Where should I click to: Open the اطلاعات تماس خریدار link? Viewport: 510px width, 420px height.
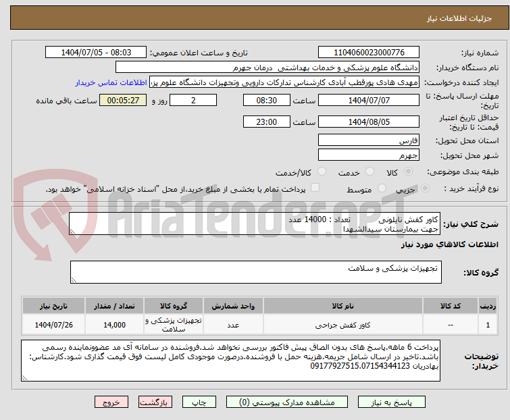point(111,82)
